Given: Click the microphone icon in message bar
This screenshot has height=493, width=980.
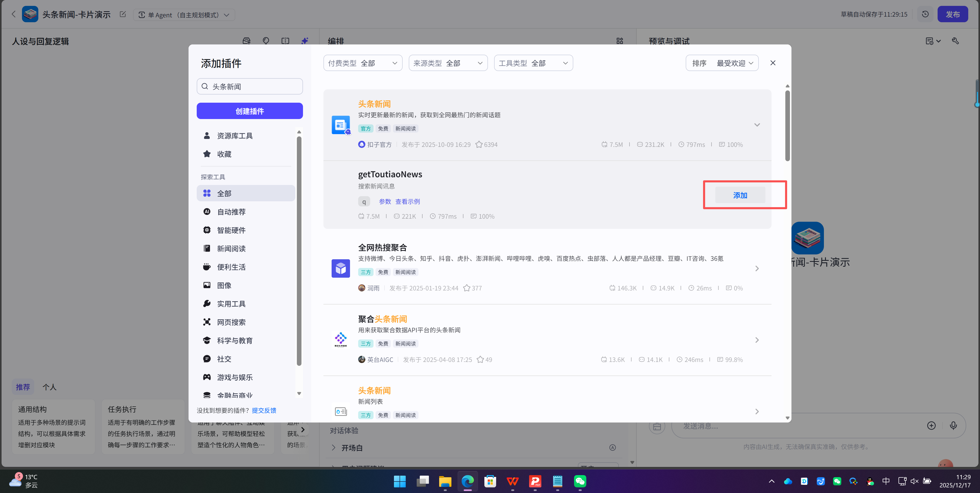Looking at the screenshot, I should tap(953, 426).
